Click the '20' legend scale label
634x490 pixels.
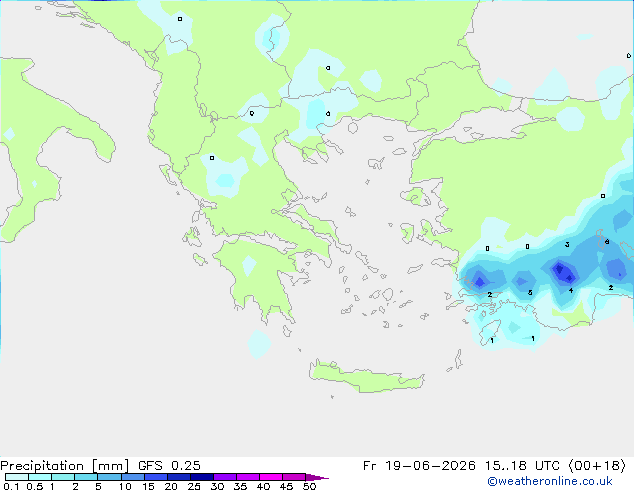171,486
